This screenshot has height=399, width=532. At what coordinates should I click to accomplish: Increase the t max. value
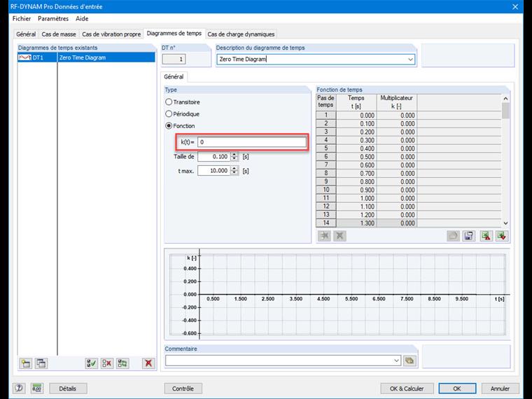pos(234,169)
